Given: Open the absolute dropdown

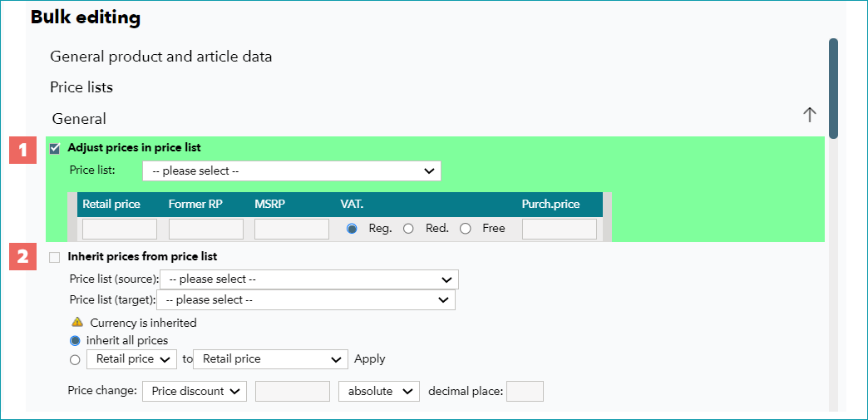Looking at the screenshot, I should [379, 391].
